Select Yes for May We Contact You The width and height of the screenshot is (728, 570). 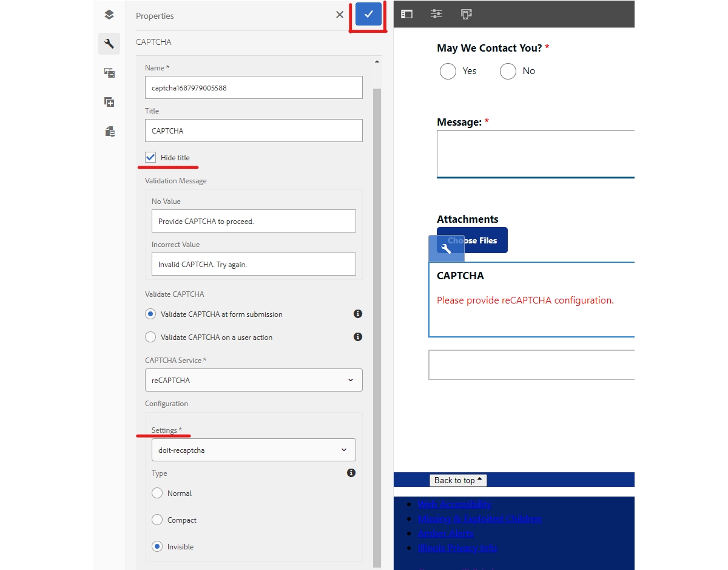pyautogui.click(x=448, y=71)
